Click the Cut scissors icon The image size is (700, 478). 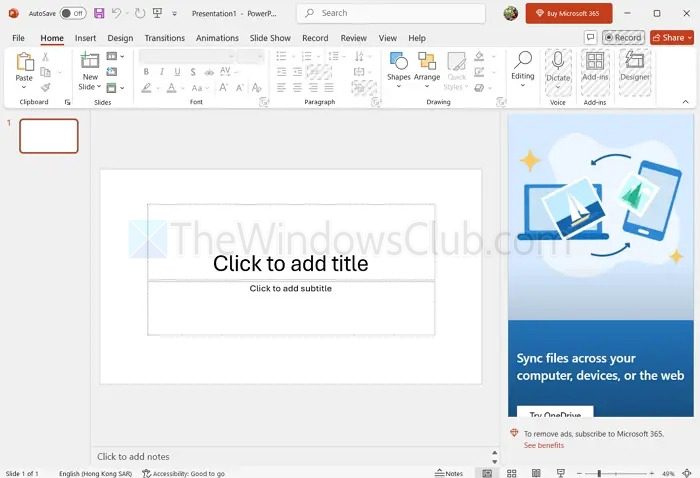[45, 57]
